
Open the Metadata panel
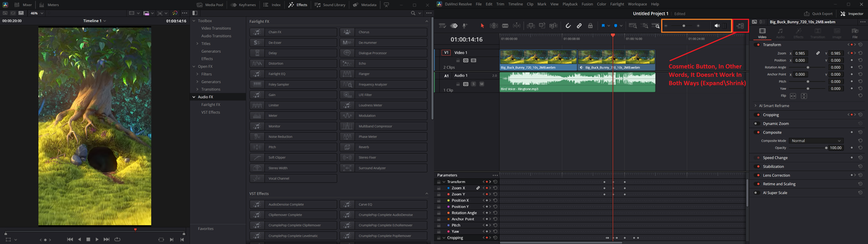365,5
